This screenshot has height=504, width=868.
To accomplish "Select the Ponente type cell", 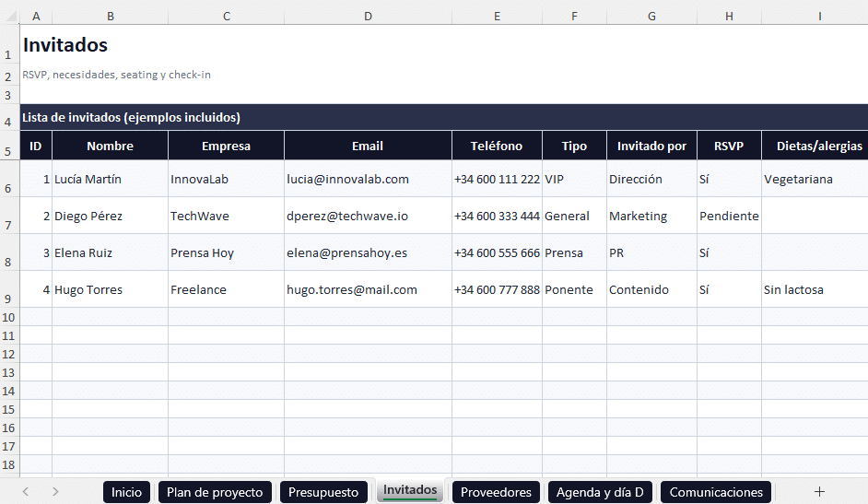I will pos(575,289).
